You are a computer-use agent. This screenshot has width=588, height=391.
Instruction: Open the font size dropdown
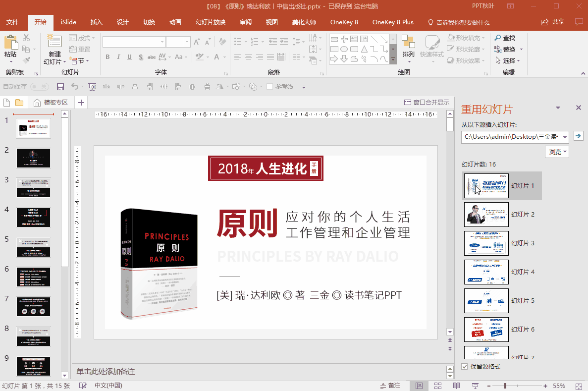[x=187, y=42]
